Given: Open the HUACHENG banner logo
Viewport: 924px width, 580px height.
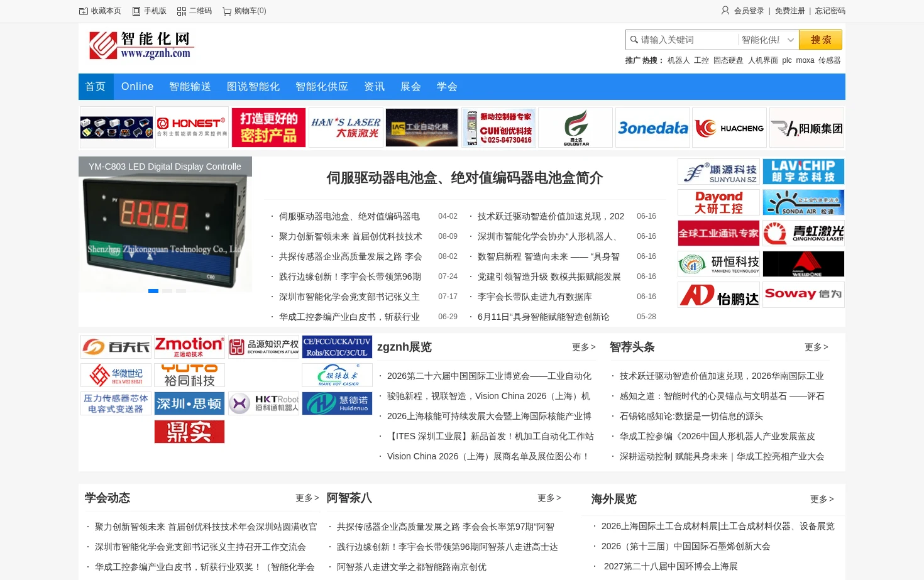Looking at the screenshot, I should coord(729,128).
